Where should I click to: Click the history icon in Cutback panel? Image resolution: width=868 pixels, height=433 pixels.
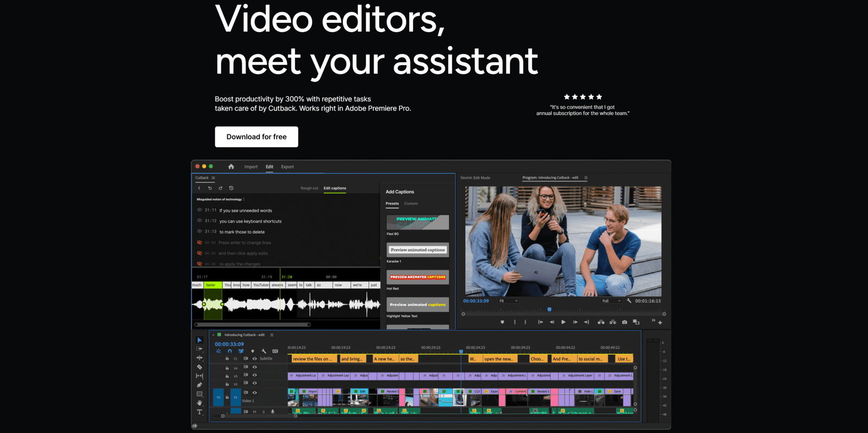coord(231,188)
